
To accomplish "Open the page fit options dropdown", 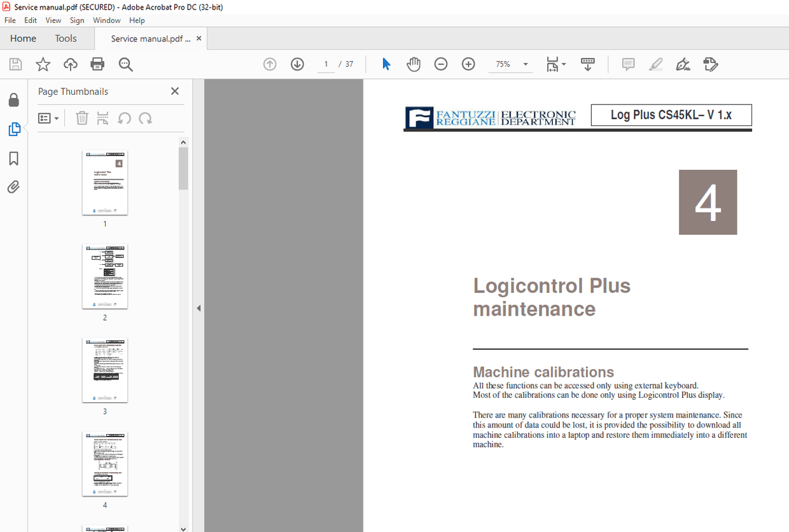I will pos(562,64).
